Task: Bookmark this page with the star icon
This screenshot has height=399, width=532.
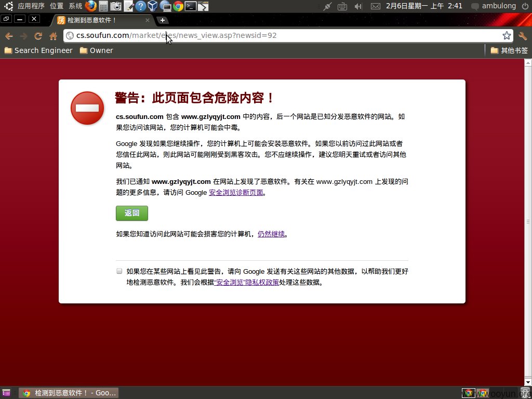Action: [x=507, y=35]
